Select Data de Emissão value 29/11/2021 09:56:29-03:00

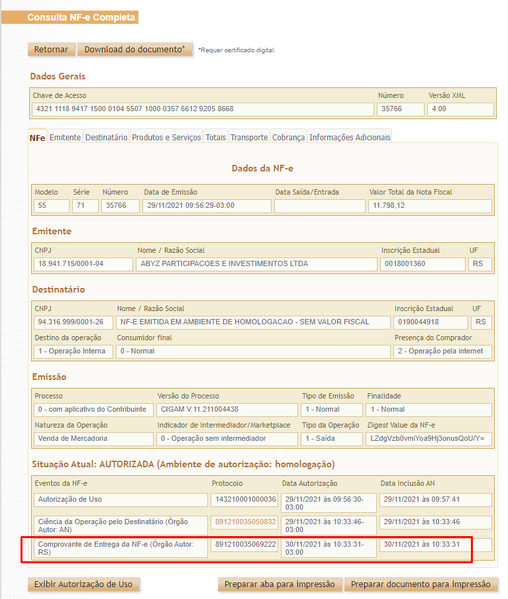207,206
